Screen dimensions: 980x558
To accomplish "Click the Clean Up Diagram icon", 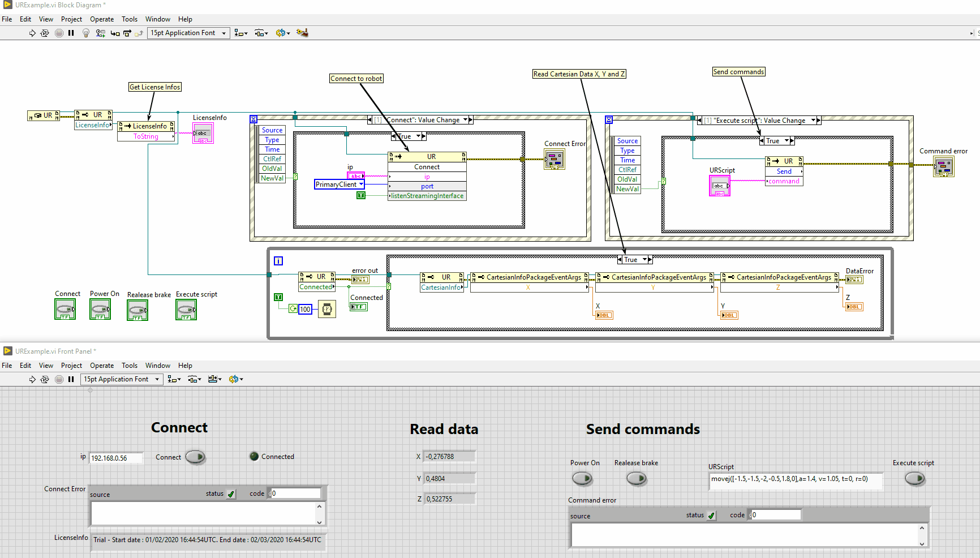I will click(302, 32).
